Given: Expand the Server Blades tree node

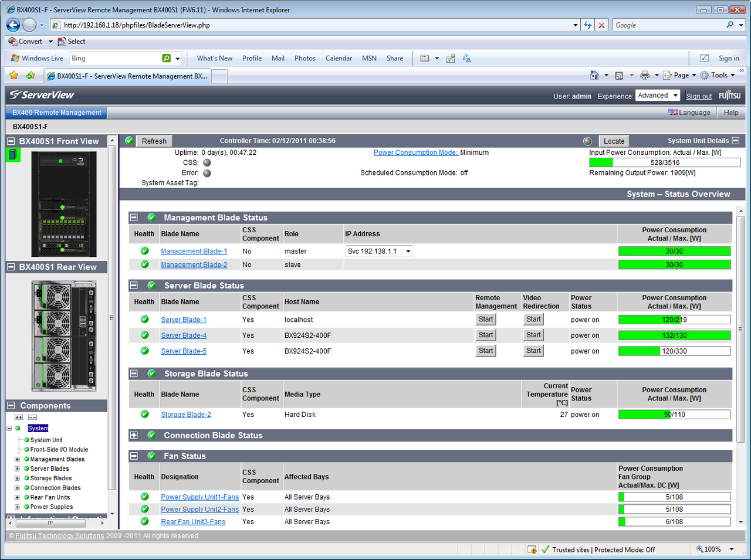Looking at the screenshot, I should coord(17,469).
